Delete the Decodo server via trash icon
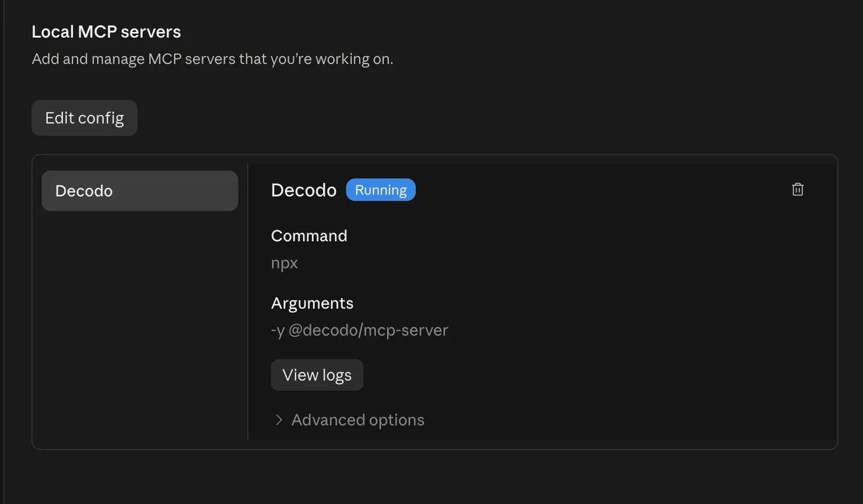 pyautogui.click(x=798, y=189)
